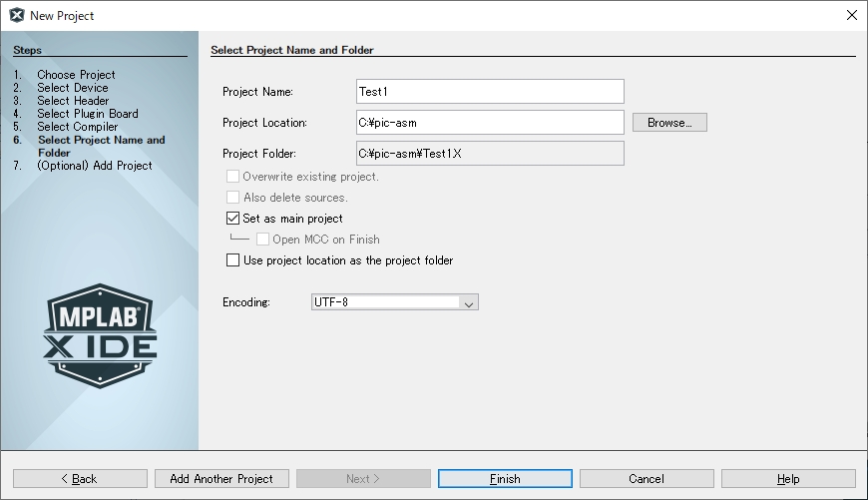
Task: Check the Open MCC on Finish option
Action: click(263, 240)
